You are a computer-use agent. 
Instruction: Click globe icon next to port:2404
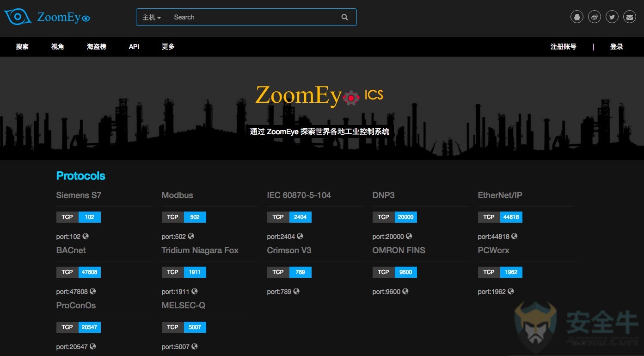300,236
